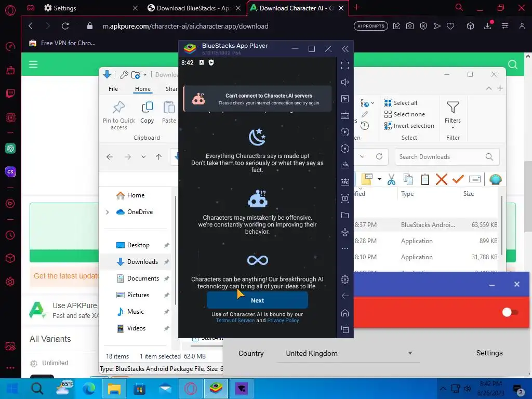Viewport: 532px width, 399px height.
Task: Click Settings in the VPN panel
Action: pos(489,353)
